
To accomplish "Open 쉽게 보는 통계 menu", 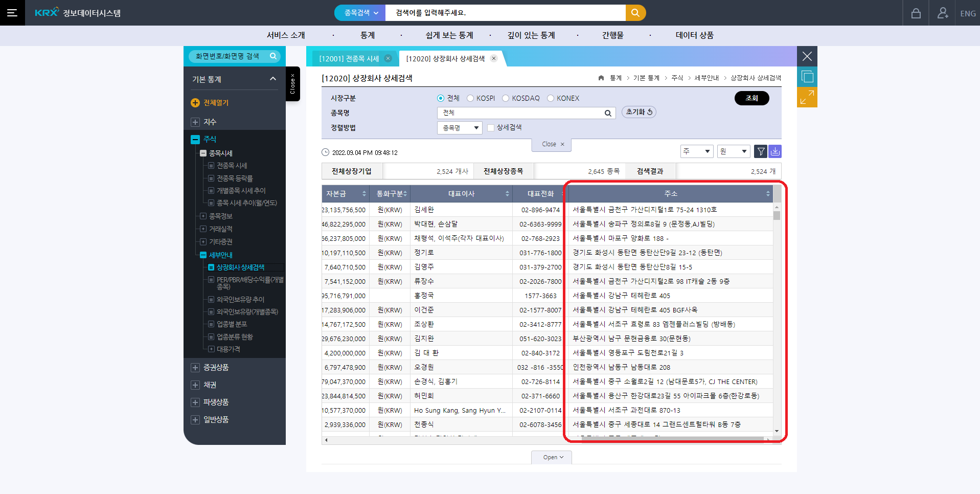I will [x=449, y=35].
